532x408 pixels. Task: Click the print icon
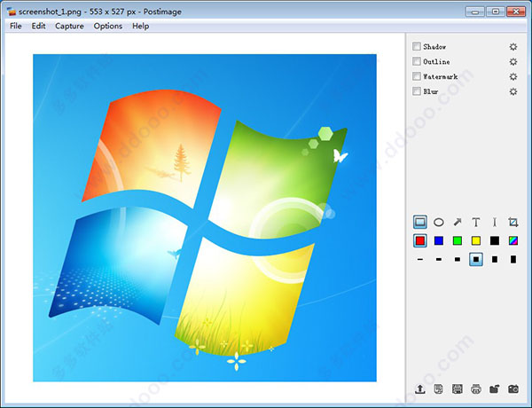coord(476,389)
